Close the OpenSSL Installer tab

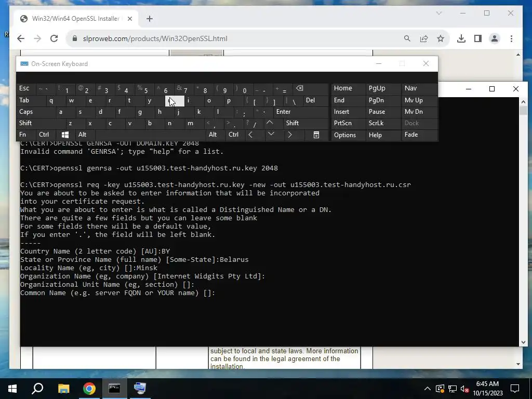[129, 19]
